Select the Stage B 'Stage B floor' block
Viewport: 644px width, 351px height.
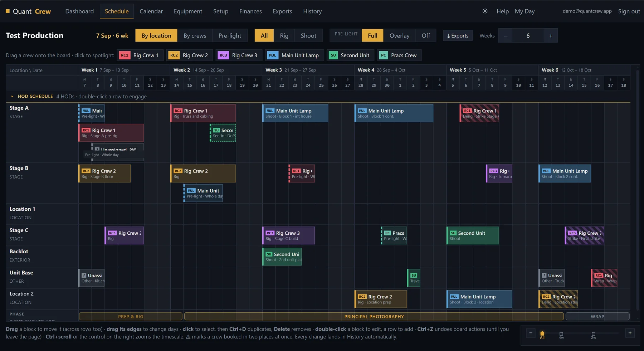[x=104, y=174]
